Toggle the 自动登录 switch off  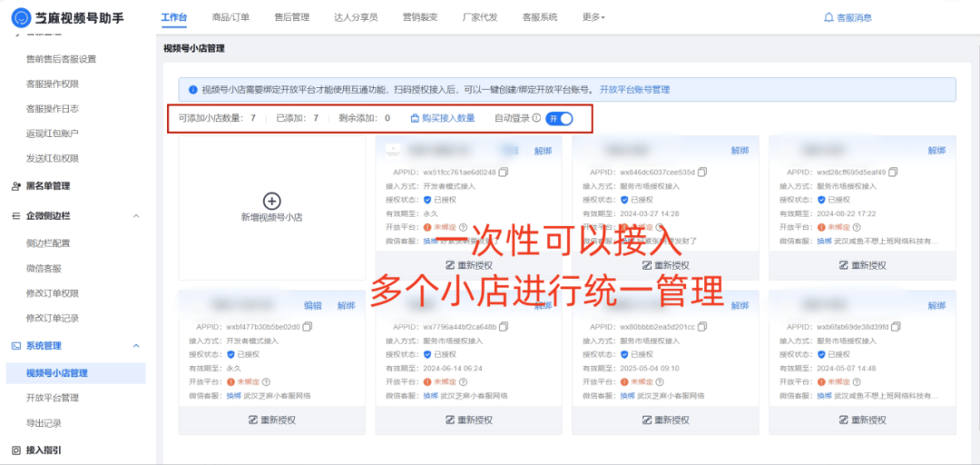point(559,118)
